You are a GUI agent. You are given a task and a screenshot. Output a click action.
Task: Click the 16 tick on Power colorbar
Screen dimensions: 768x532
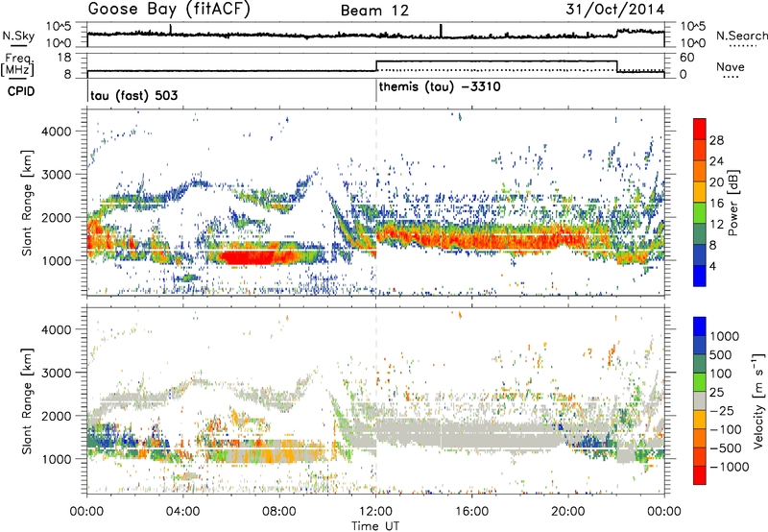716,203
